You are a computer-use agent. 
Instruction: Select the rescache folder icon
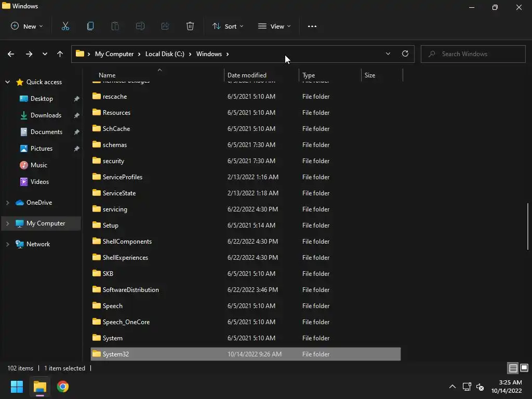pos(97,96)
